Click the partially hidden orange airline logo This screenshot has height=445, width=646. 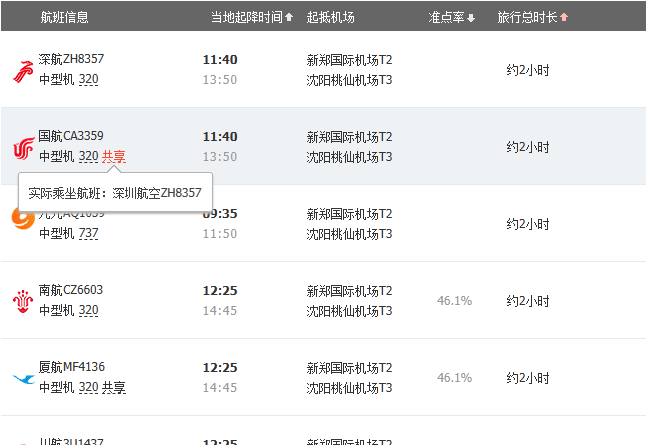pos(20,218)
